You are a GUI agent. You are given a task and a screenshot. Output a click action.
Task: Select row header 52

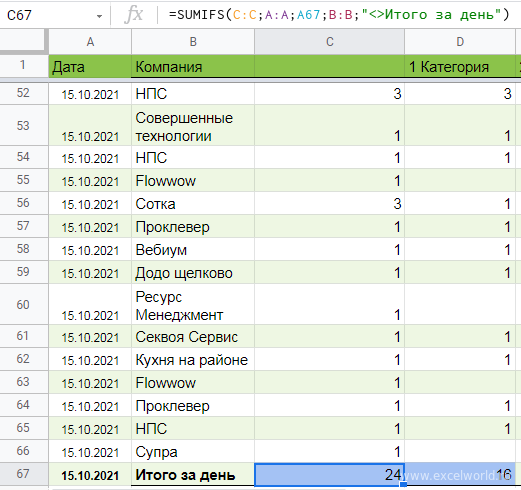24,93
